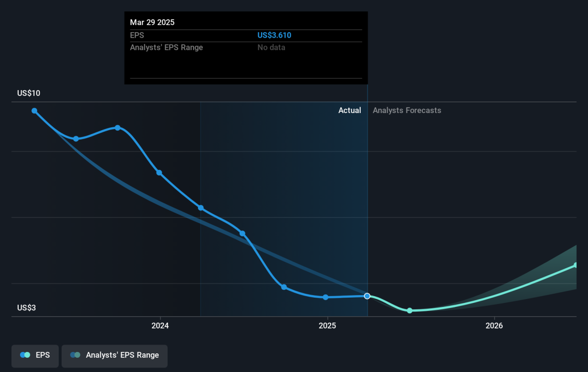
Task: Click the EPS legend color dots icon
Action: pyautogui.click(x=25, y=355)
